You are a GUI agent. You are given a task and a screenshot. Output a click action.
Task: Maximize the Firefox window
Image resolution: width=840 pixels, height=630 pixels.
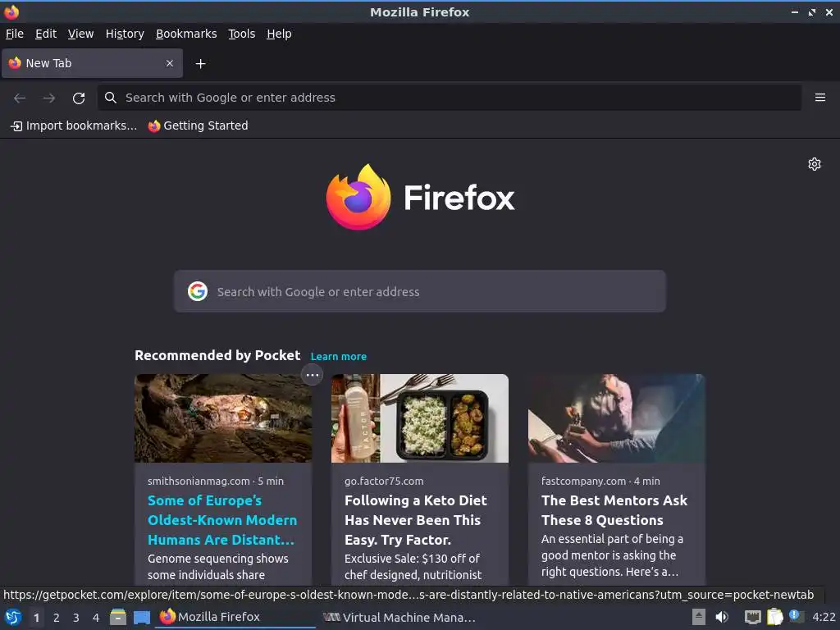coord(811,11)
